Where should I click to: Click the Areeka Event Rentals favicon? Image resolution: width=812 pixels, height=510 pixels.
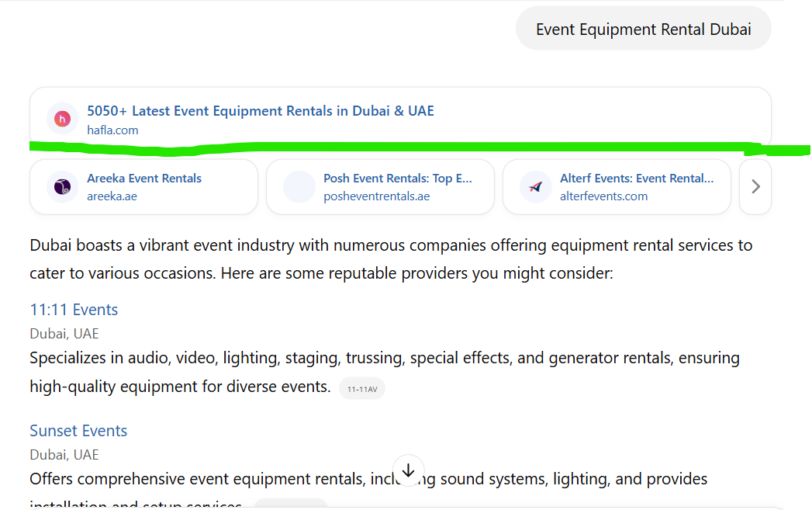pyautogui.click(x=62, y=186)
